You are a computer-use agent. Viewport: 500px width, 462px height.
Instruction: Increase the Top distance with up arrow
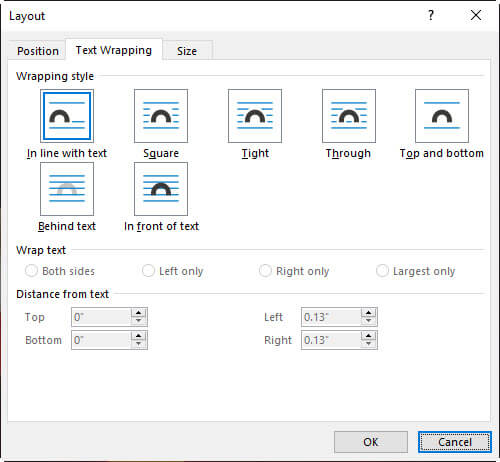click(138, 313)
